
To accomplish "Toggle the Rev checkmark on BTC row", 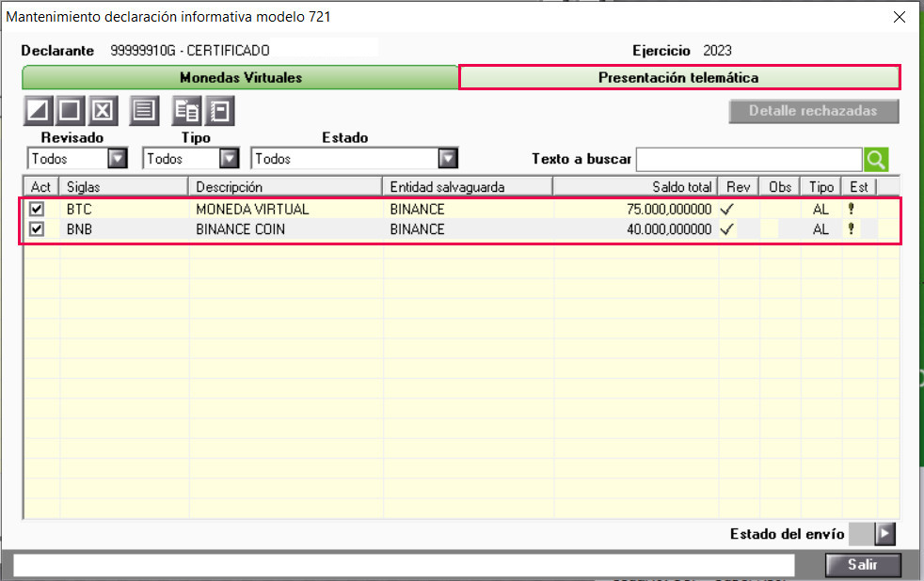I will 727,209.
